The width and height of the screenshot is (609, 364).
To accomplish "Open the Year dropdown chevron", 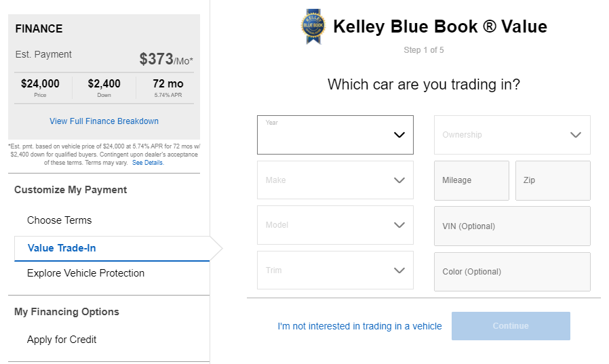I will click(x=399, y=135).
